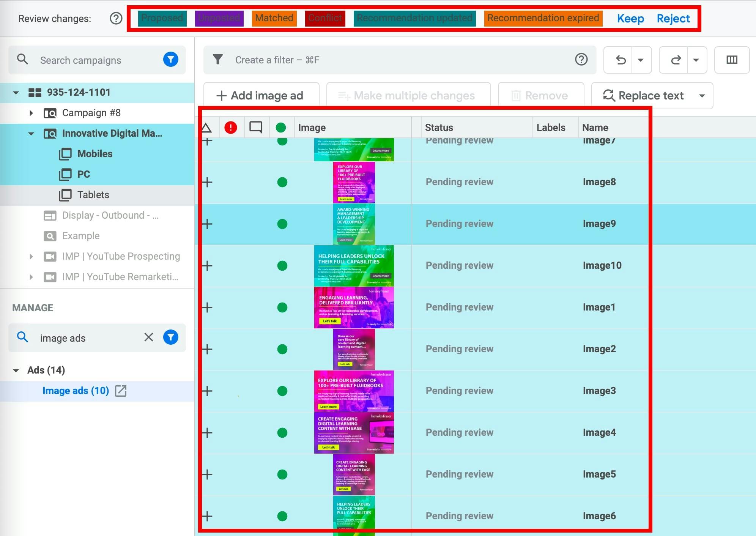Open the Create a filter help icon
This screenshot has width=756, height=536.
point(581,60)
